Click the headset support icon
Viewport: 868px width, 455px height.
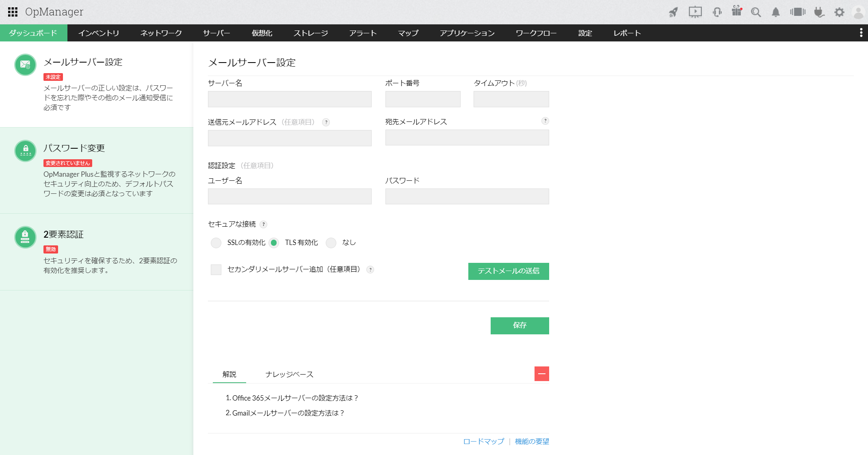(717, 12)
